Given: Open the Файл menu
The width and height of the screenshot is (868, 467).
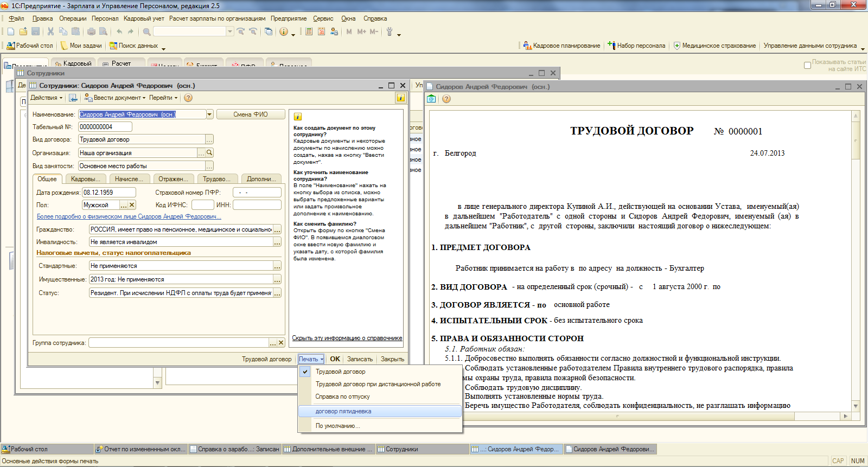Looking at the screenshot, I should pos(16,18).
